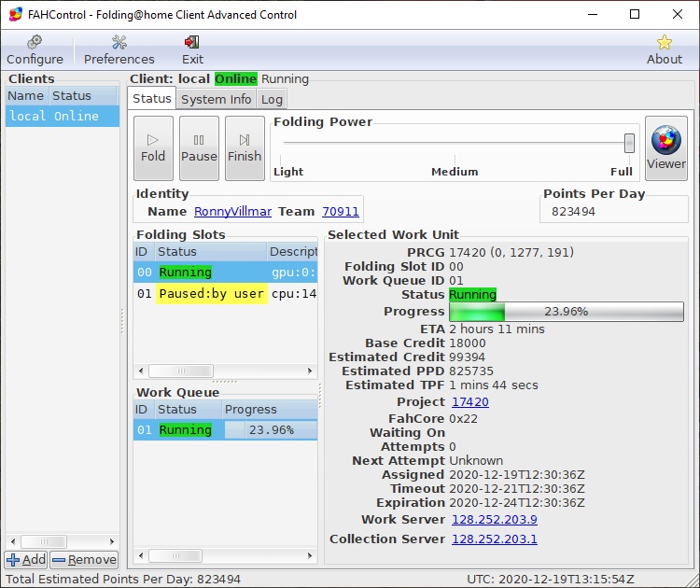
Task: Open the protein Viewer
Action: tap(666, 148)
